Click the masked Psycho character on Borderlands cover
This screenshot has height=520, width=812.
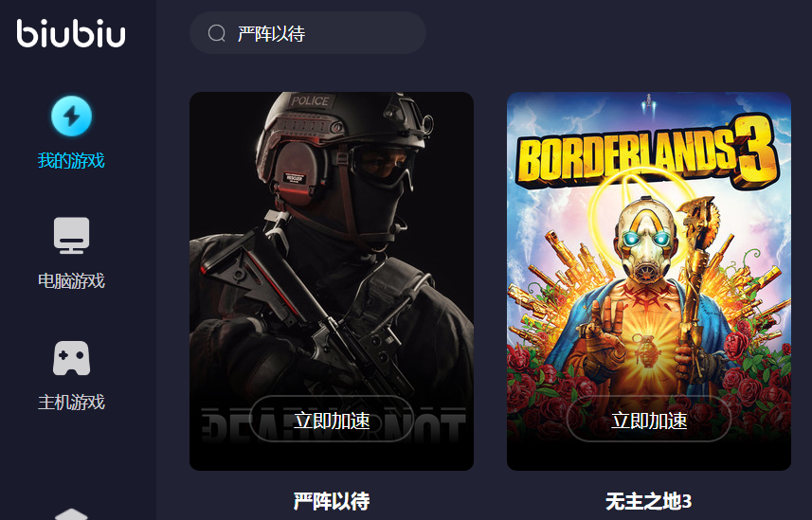(x=646, y=290)
